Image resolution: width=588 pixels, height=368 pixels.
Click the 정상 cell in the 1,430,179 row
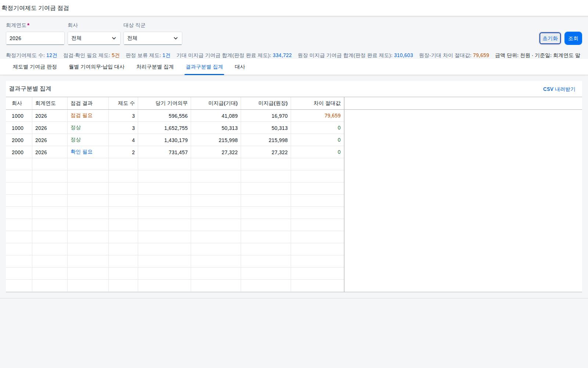coord(88,140)
